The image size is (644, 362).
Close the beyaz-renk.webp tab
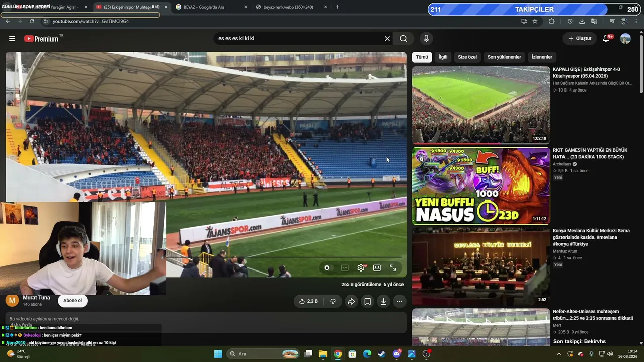point(326,7)
